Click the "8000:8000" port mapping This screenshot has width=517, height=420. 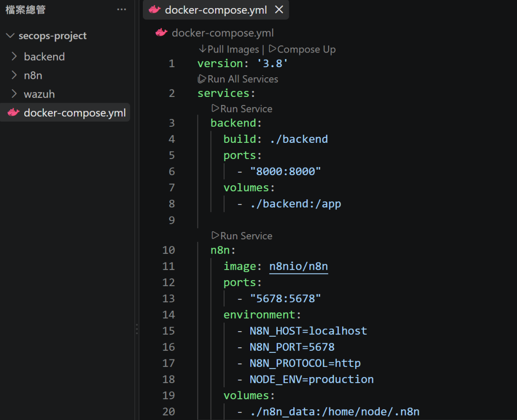tap(285, 172)
